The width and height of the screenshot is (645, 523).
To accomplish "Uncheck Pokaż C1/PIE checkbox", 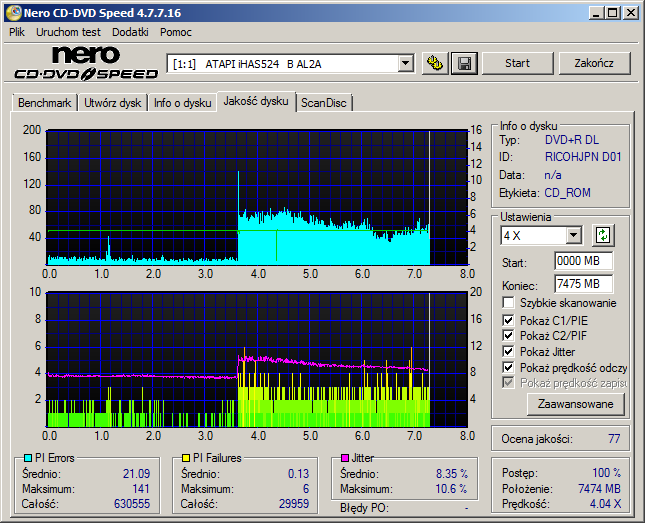I will pos(508,320).
